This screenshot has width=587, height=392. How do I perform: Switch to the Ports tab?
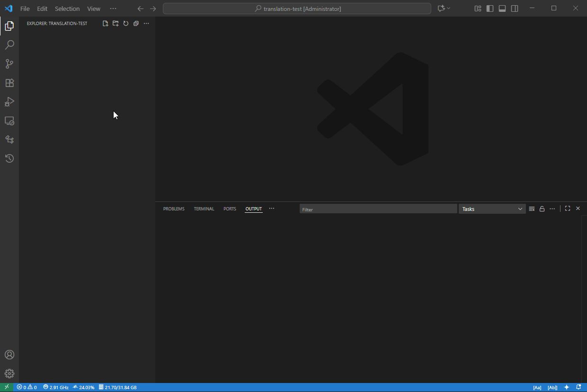click(x=230, y=209)
